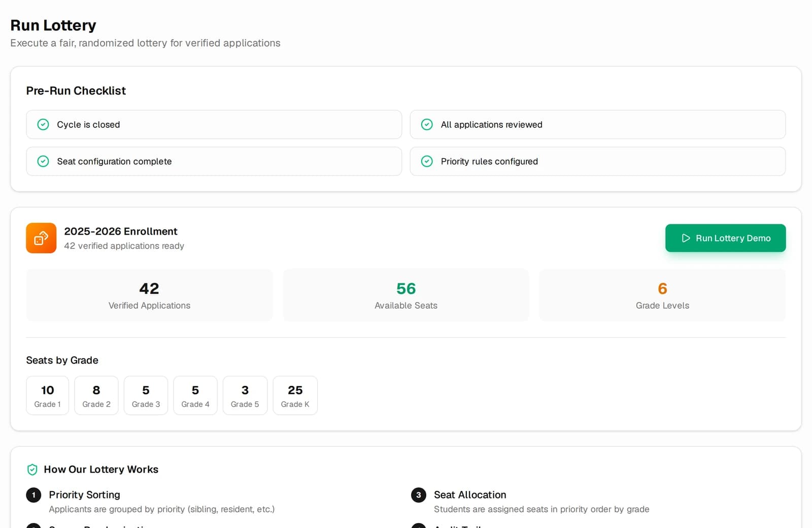Click the step 3 Seat Allocation badge
The width and height of the screenshot is (812, 528).
[x=419, y=495]
